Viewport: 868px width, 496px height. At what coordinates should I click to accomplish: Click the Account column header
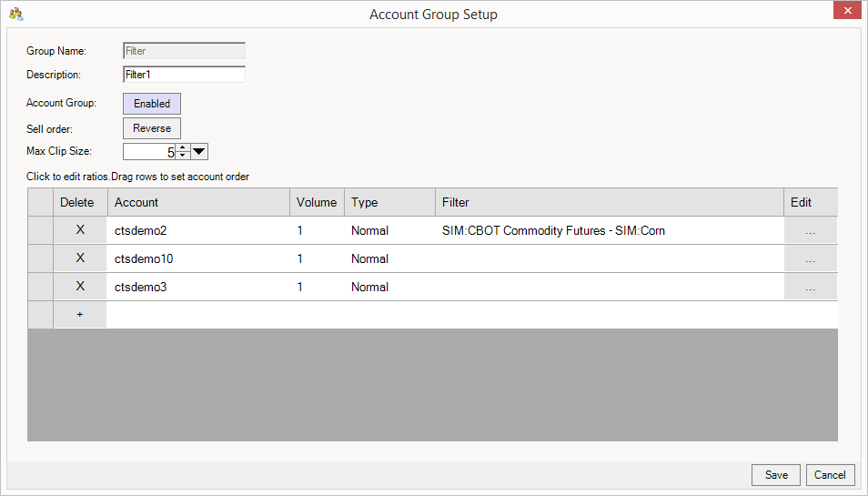(198, 202)
